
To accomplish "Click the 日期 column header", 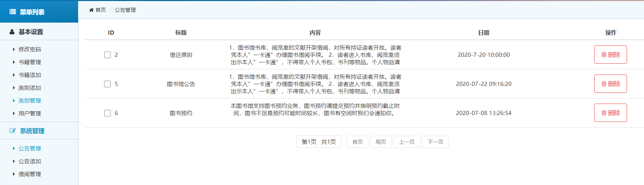I will pos(484,33).
